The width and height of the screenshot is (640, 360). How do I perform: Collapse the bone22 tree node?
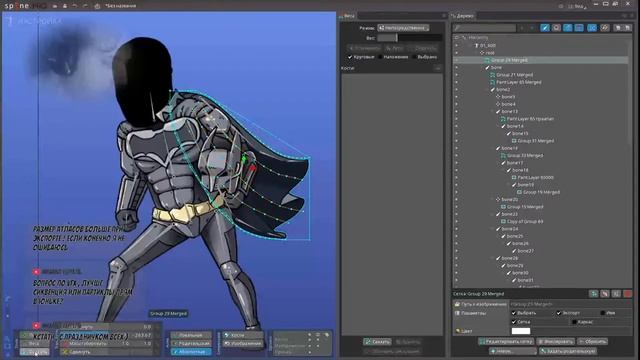click(x=493, y=214)
